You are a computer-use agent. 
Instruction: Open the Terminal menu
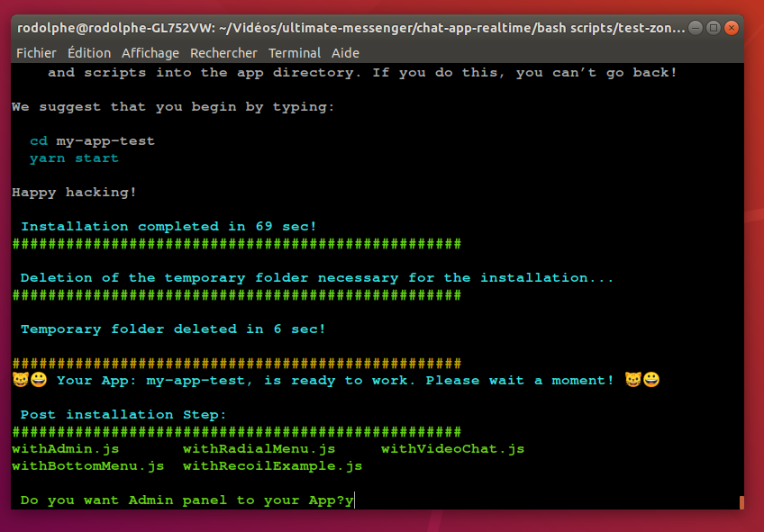point(294,53)
